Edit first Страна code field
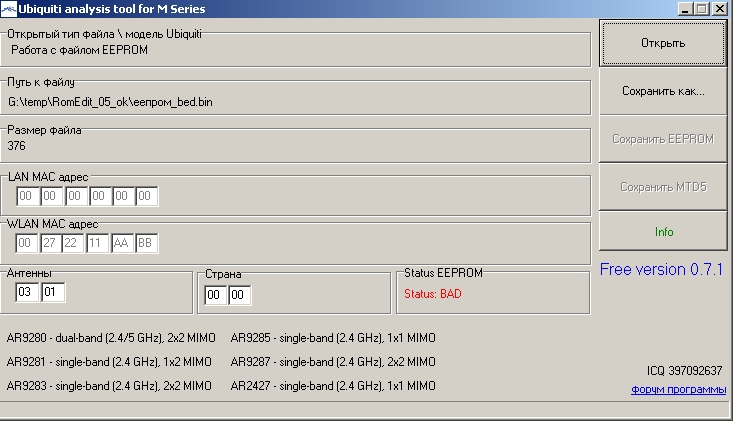The width and height of the screenshot is (733, 421). point(216,295)
